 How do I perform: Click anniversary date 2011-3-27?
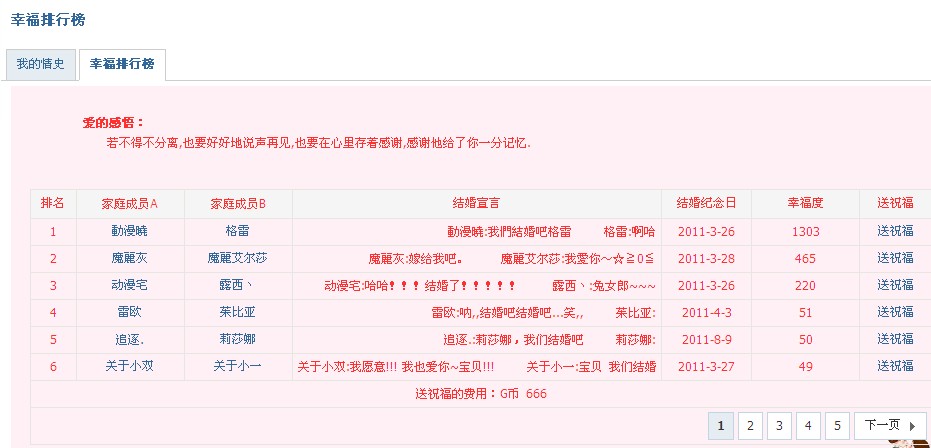(x=707, y=367)
